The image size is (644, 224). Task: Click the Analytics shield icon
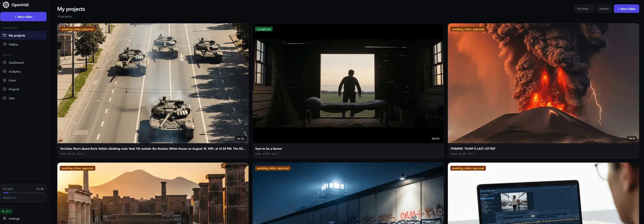pos(5,72)
